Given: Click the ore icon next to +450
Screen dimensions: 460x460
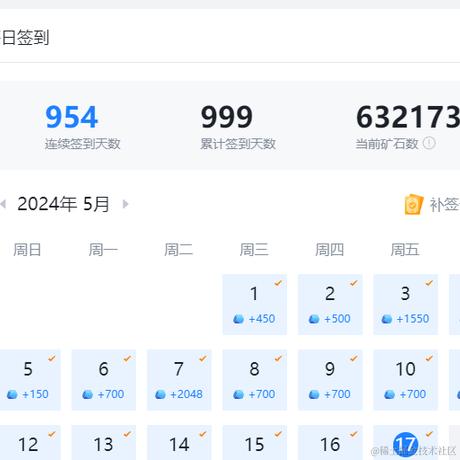Looking at the screenshot, I should pos(238,319).
